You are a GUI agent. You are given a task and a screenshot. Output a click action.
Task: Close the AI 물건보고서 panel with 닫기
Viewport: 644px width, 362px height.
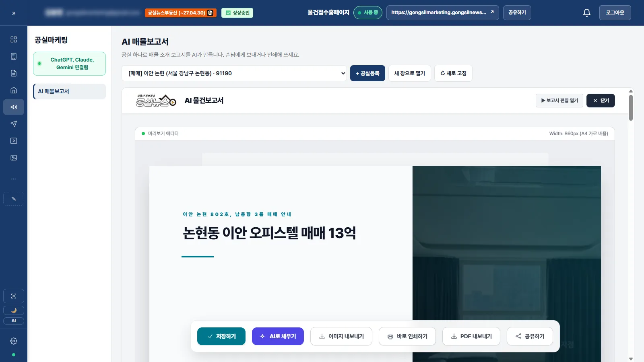coord(601,101)
